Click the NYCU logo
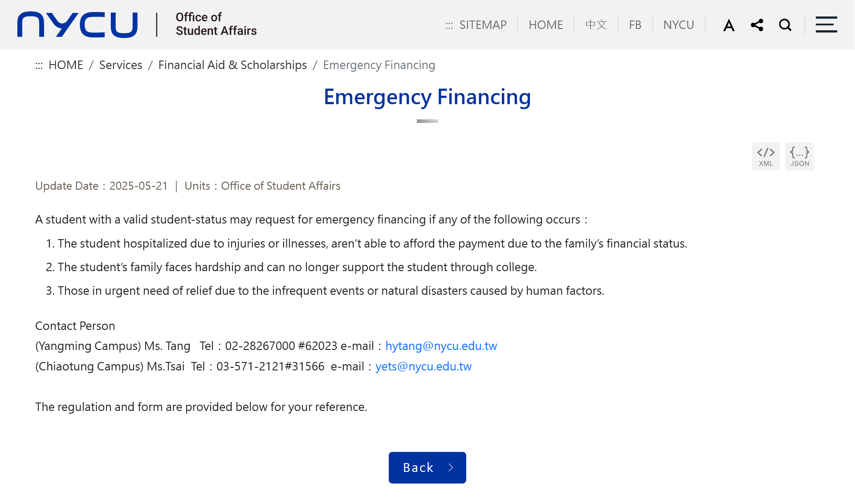The height and width of the screenshot is (504, 855). click(x=77, y=24)
